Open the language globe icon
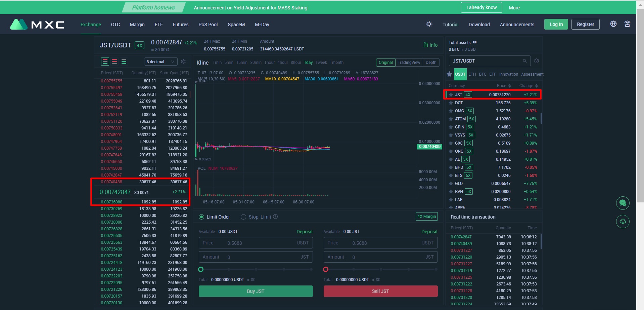 tap(613, 24)
